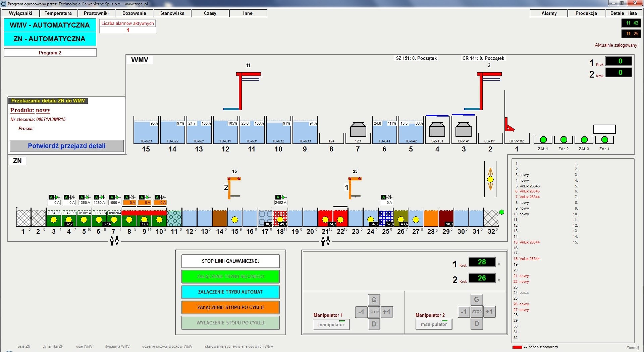This screenshot has width=644, height=352.
Task: Click ZAŁĄCZENIE TRYBU AUTOMAT
Action: coord(230,292)
